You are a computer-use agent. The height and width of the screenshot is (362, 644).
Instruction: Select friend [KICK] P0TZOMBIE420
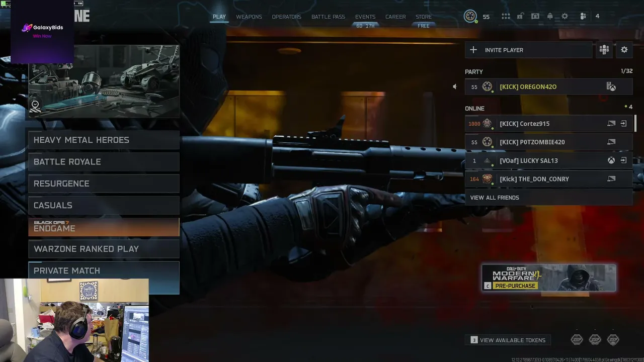(548, 142)
